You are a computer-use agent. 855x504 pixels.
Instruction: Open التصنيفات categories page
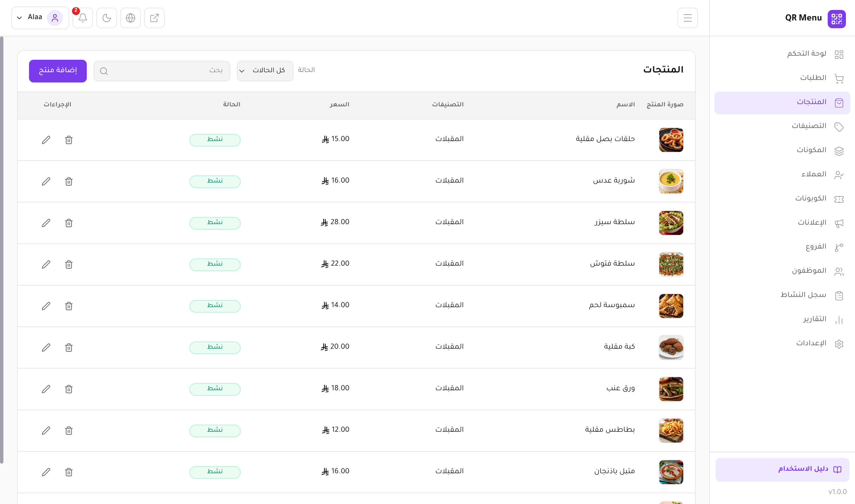(782, 127)
